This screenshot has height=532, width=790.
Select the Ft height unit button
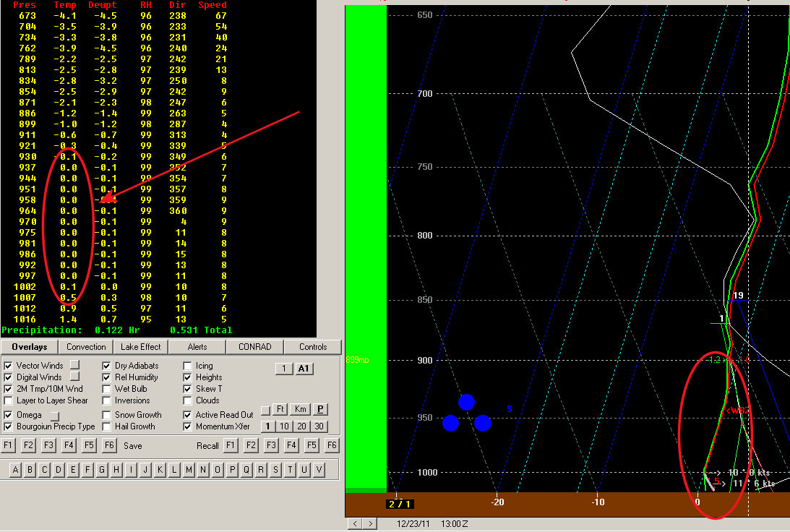point(280,409)
